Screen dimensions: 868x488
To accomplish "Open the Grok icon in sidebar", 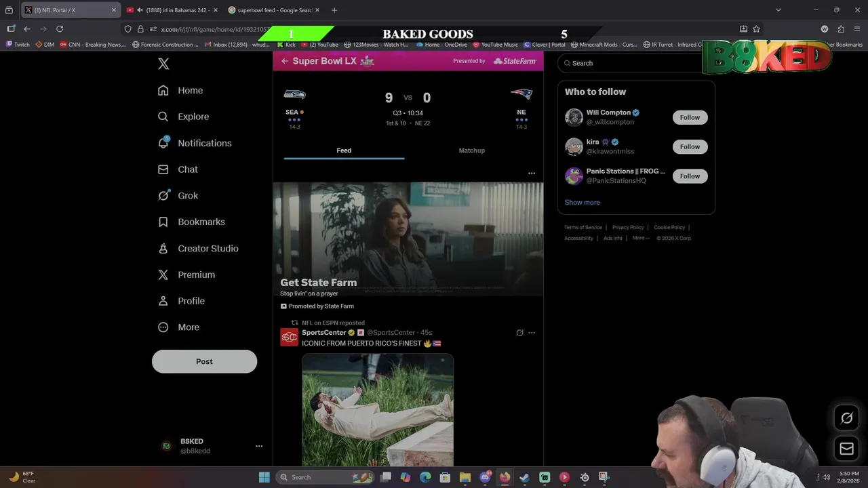I will tap(163, 195).
